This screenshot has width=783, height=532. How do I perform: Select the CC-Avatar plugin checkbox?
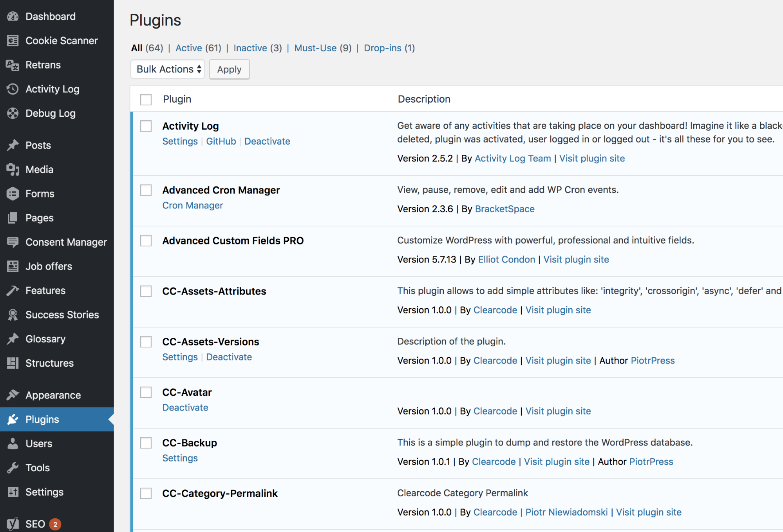[146, 393]
